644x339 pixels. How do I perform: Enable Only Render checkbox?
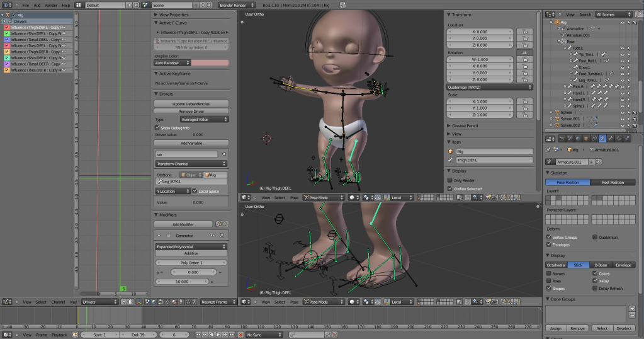click(450, 180)
